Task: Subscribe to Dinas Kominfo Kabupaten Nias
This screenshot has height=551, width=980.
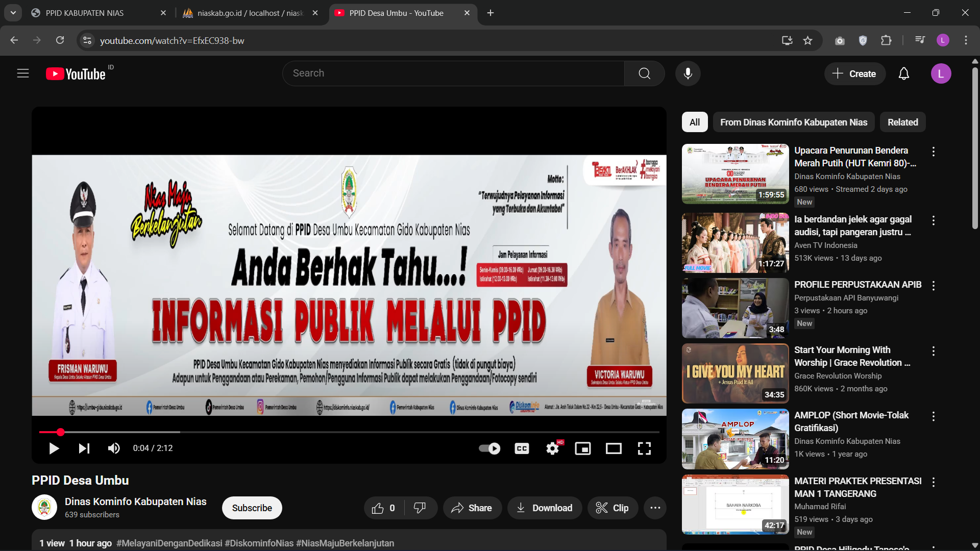Action: (252, 508)
